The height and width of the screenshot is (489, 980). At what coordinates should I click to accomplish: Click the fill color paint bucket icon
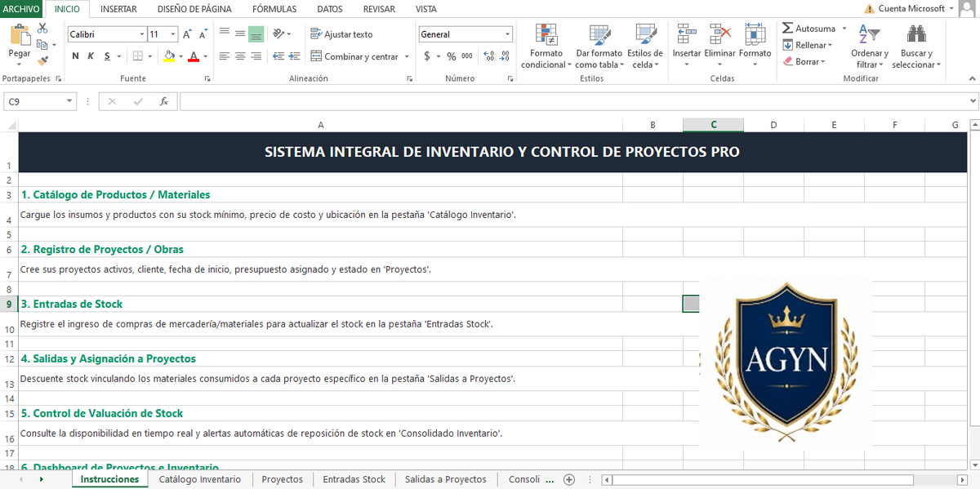coord(169,56)
